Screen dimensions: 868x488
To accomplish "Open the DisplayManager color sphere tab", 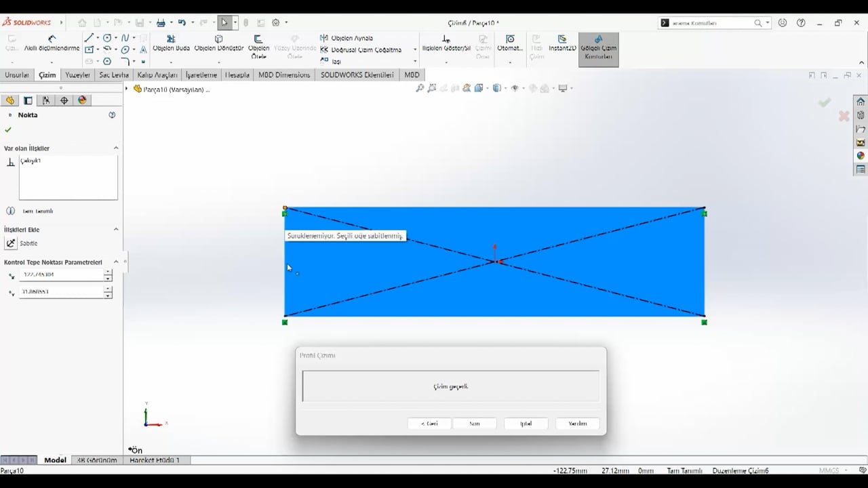I will tap(83, 100).
